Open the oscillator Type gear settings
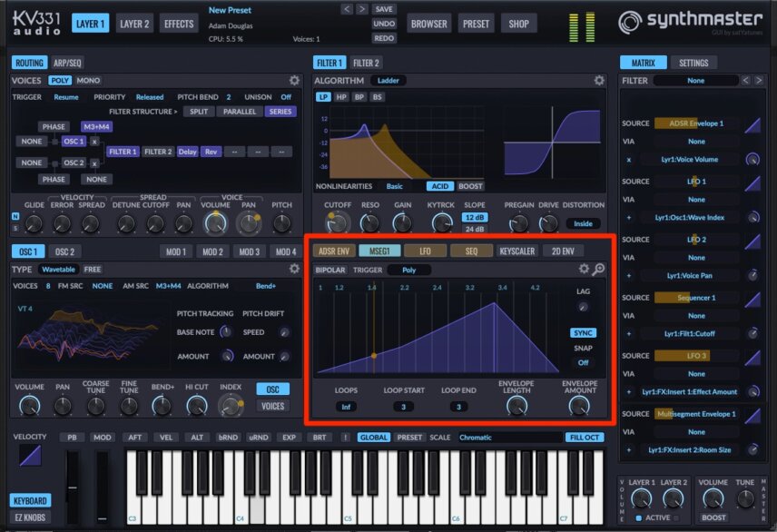This screenshot has width=777, height=532. click(x=294, y=269)
